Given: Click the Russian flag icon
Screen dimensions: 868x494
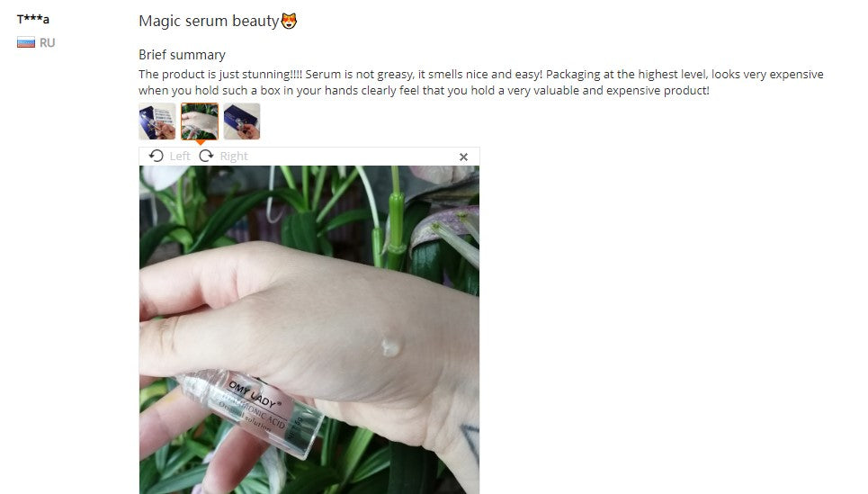Looking at the screenshot, I should tap(26, 42).
